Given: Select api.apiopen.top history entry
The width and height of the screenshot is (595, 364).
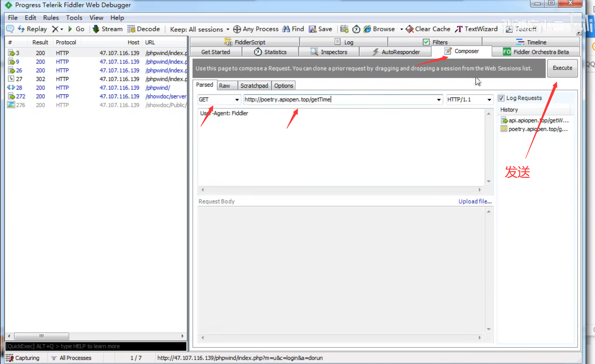Looking at the screenshot, I should point(535,120).
